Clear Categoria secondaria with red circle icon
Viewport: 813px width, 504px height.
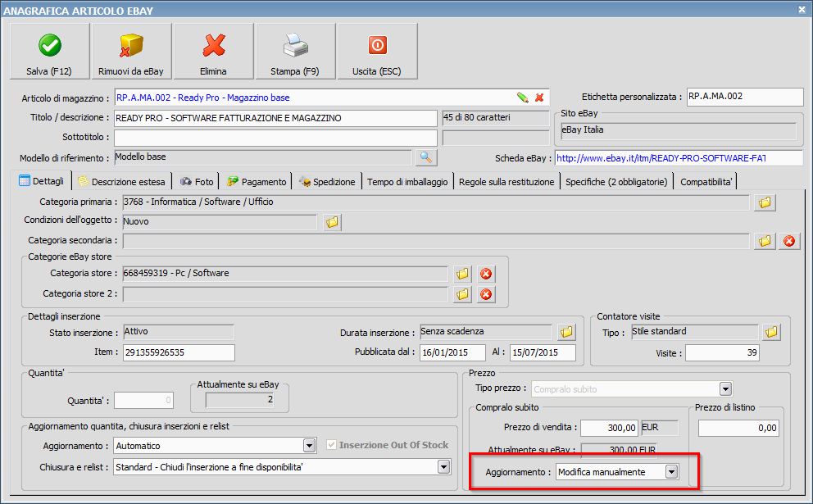789,241
